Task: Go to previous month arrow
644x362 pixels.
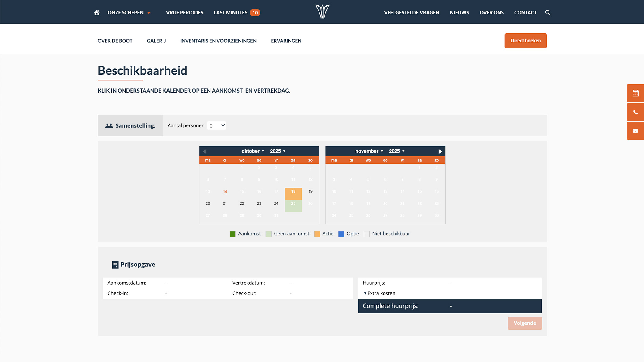Action: click(205, 151)
